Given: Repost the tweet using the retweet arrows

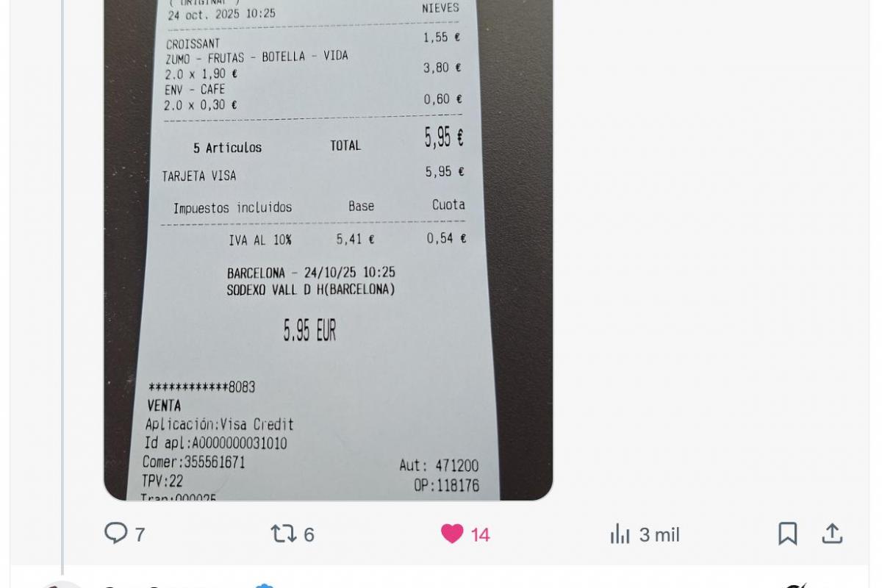Looking at the screenshot, I should point(284,533).
